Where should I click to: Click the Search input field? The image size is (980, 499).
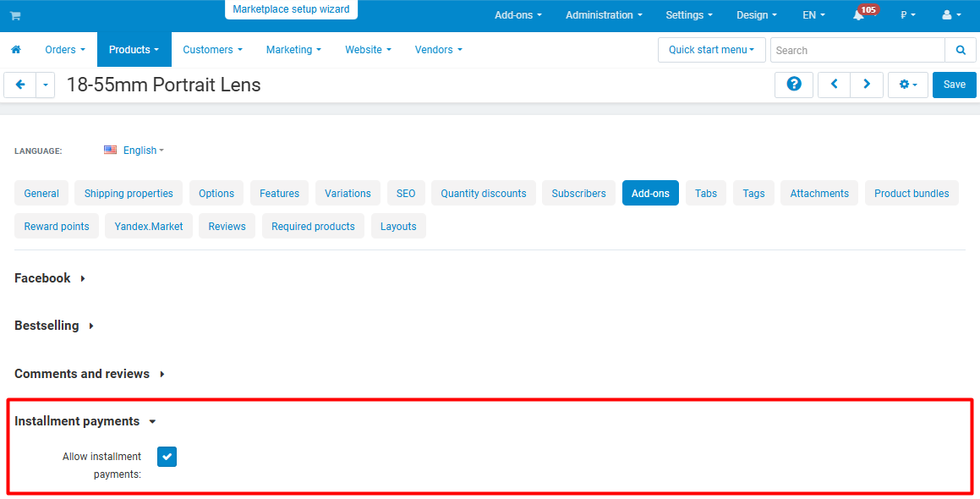857,50
